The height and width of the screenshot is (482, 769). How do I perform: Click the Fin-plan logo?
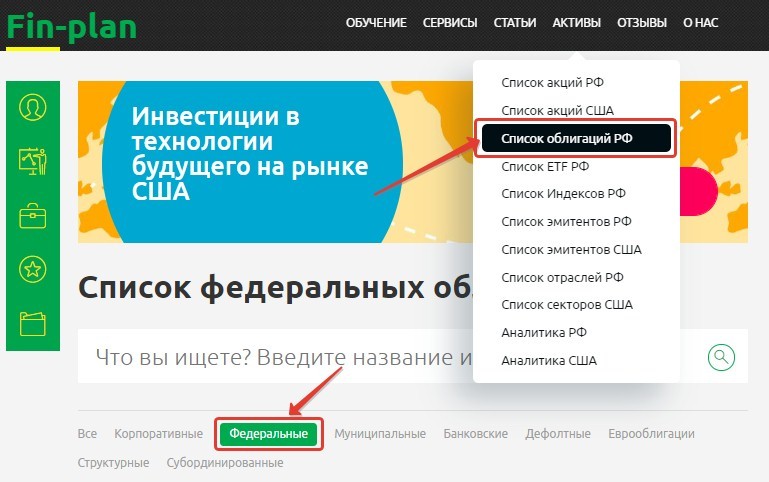click(x=71, y=27)
